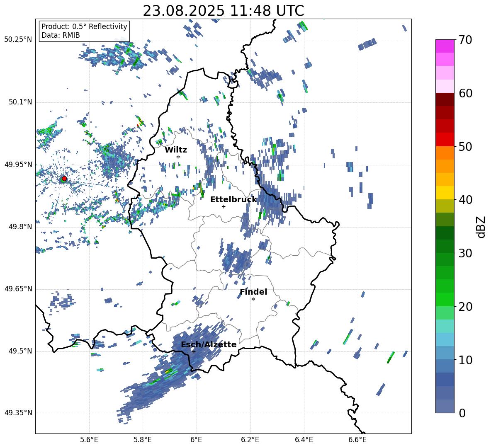
Task: Click the 49.5°N latitude tick label
Action: (x=20, y=351)
